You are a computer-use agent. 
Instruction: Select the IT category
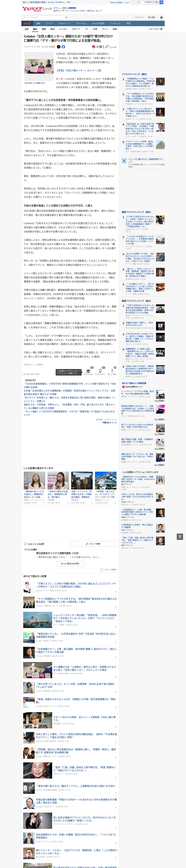point(86,29)
